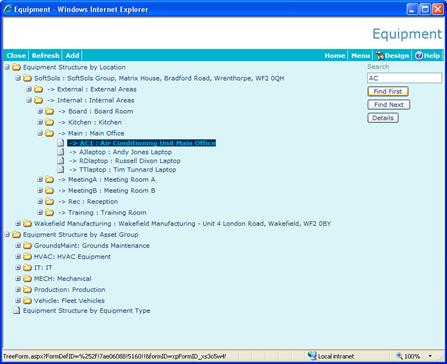Screen dimensions: 447x364
Task: Select AJlaptop Andy Jones Laptop item
Action: 121,152
